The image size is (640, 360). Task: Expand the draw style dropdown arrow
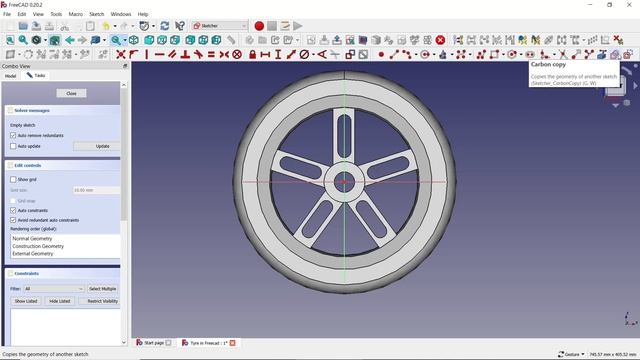coord(45,40)
